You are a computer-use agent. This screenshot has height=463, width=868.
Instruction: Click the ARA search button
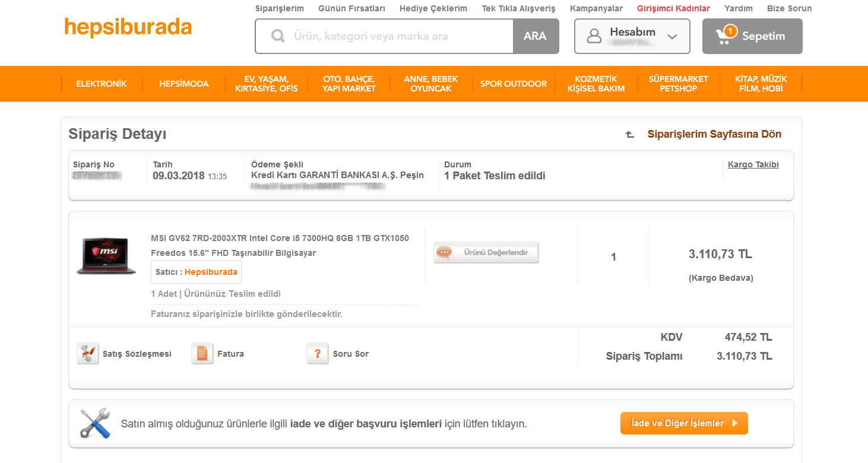[x=536, y=36]
